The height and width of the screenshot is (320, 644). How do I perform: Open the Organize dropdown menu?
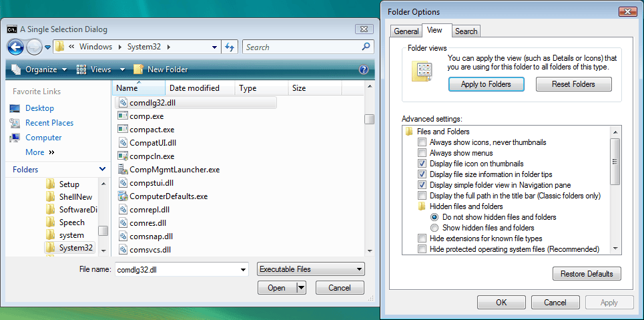pos(39,69)
